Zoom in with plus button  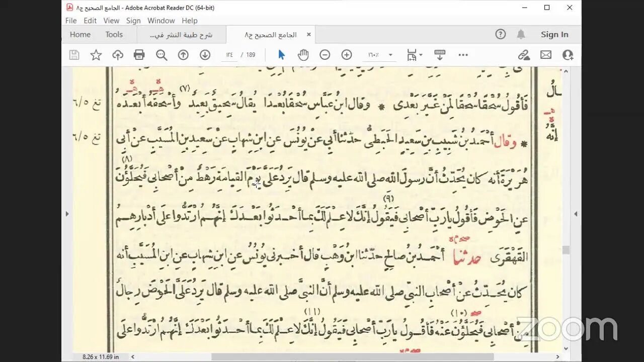click(347, 55)
